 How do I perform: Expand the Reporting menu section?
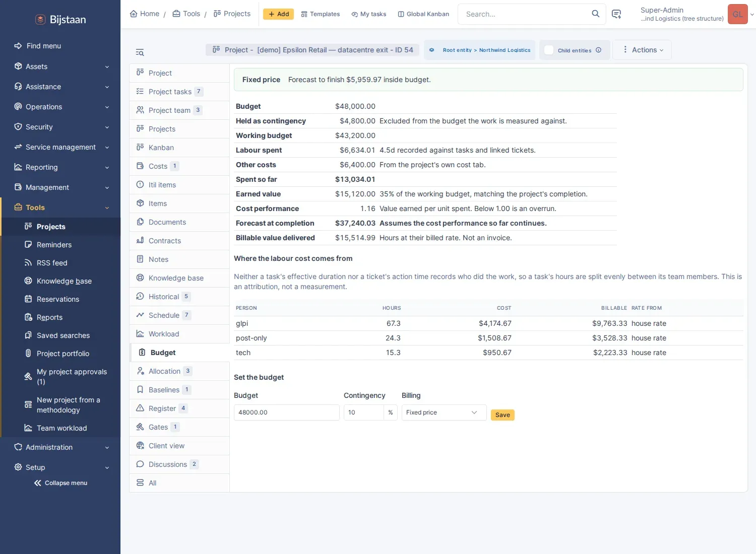tap(60, 167)
